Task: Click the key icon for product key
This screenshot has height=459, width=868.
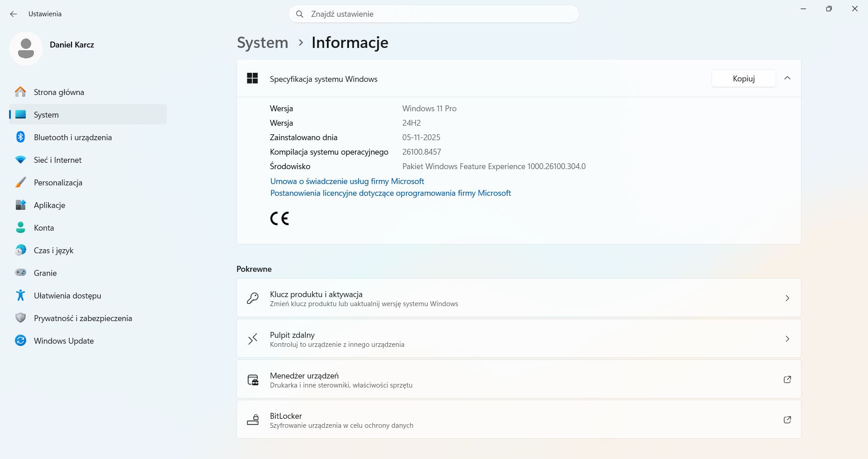Action: pos(253,298)
